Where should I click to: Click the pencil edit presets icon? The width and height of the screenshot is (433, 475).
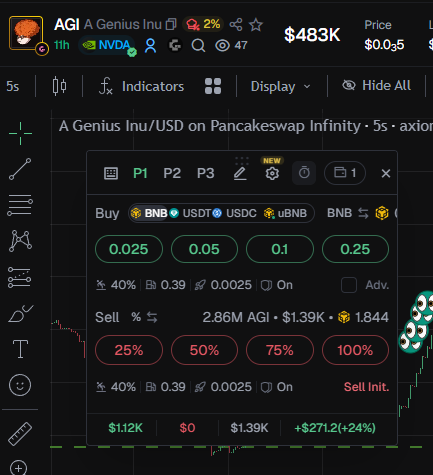coord(240,174)
